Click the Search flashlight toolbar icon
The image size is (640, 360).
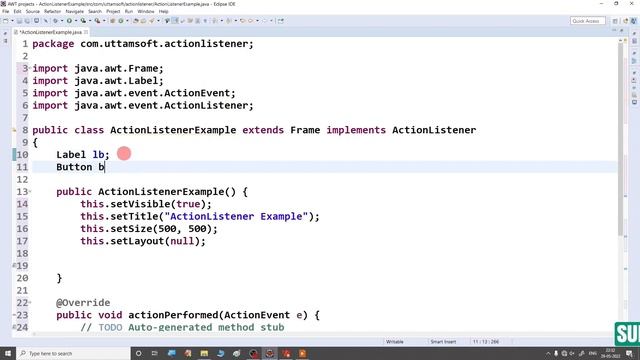point(152,21)
